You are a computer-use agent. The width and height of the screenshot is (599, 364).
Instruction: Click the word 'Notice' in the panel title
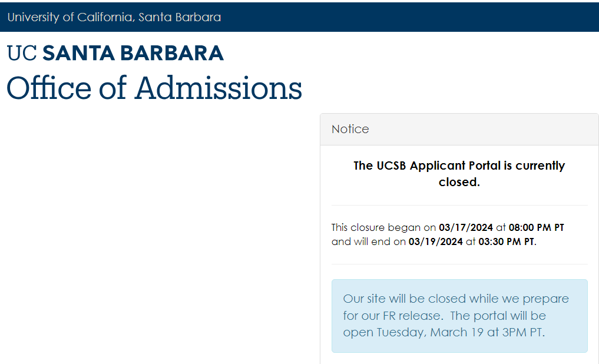(350, 129)
